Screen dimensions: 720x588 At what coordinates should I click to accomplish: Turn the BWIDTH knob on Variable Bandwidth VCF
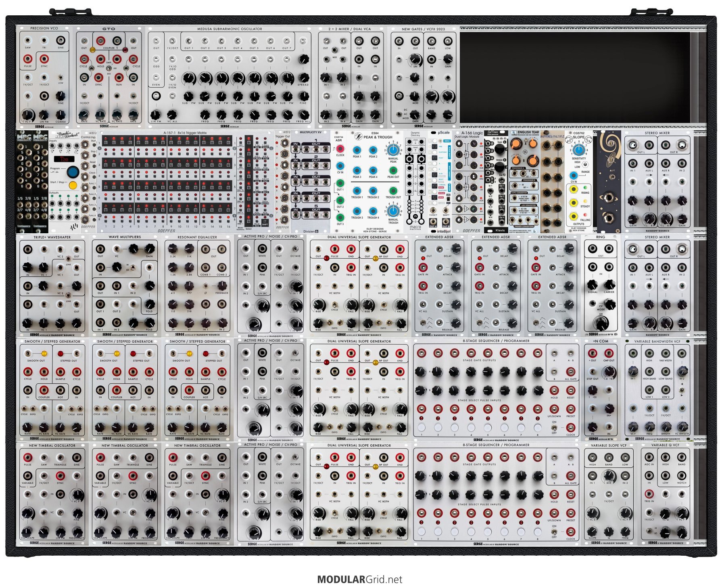(x=666, y=427)
